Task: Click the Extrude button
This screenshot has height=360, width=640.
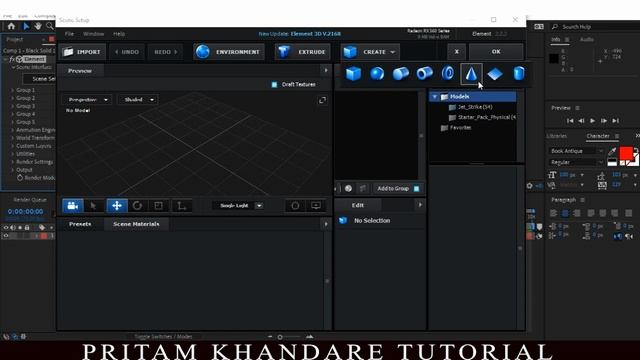Action: tap(302, 52)
